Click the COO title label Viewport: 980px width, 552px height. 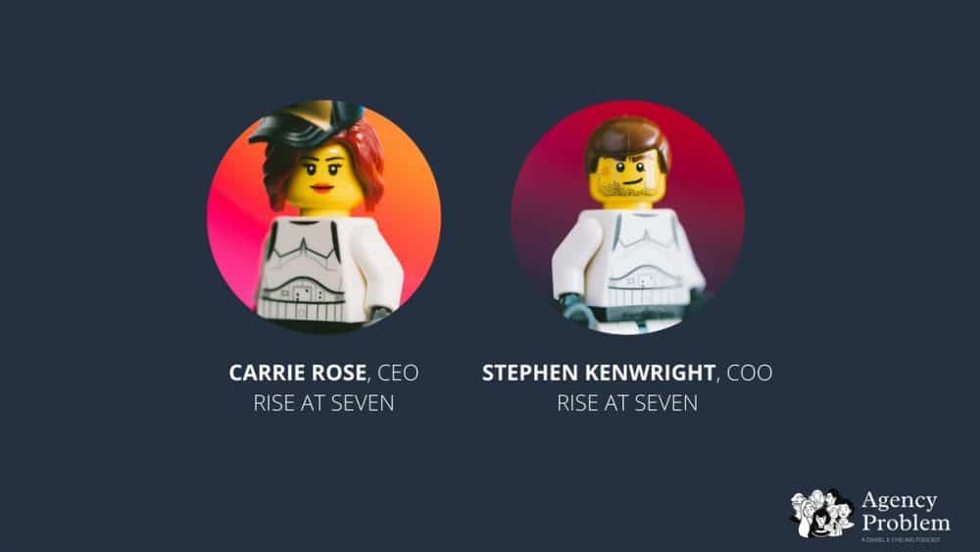pos(750,373)
